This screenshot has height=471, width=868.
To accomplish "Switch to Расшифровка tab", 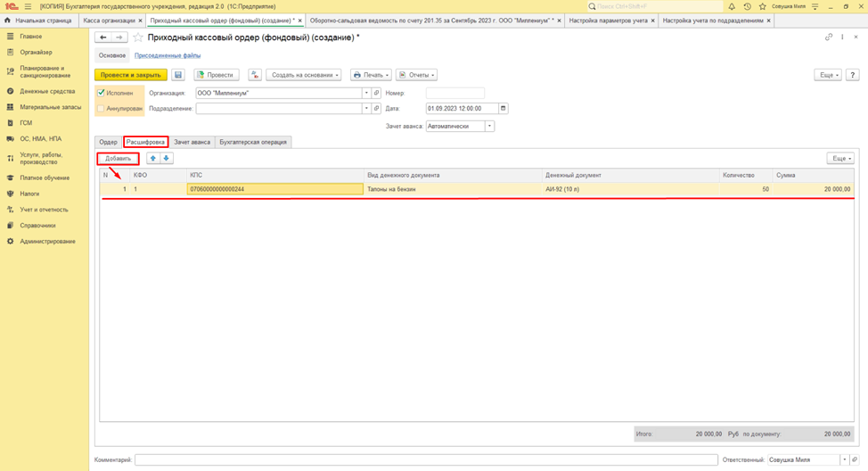I will (145, 143).
